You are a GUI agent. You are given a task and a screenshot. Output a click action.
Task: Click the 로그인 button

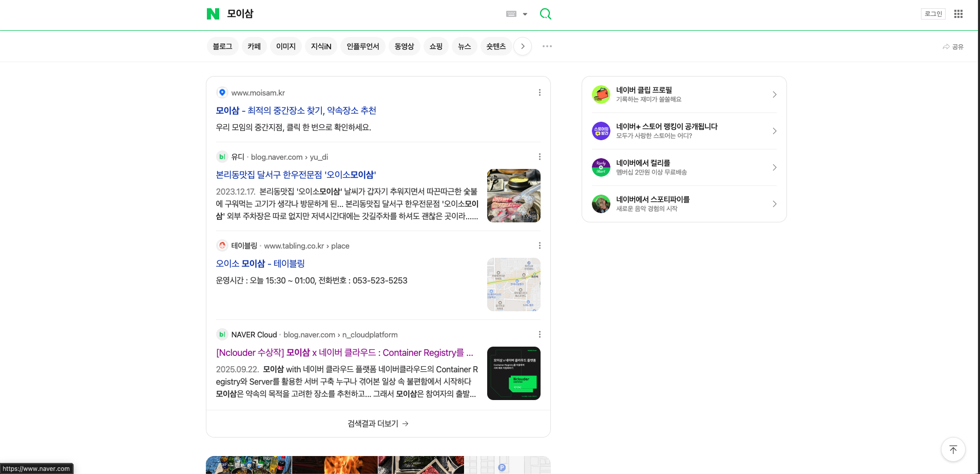[x=933, y=14]
